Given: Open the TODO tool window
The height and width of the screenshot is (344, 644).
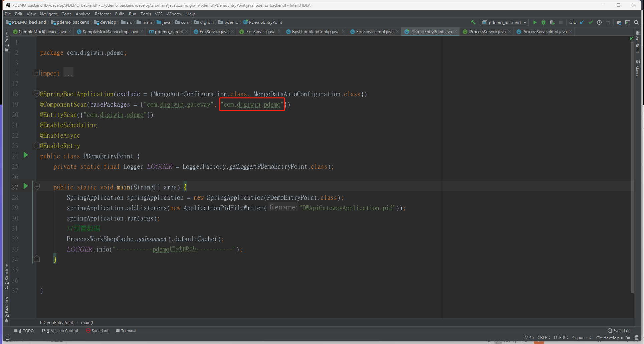Looking at the screenshot, I should (24, 331).
